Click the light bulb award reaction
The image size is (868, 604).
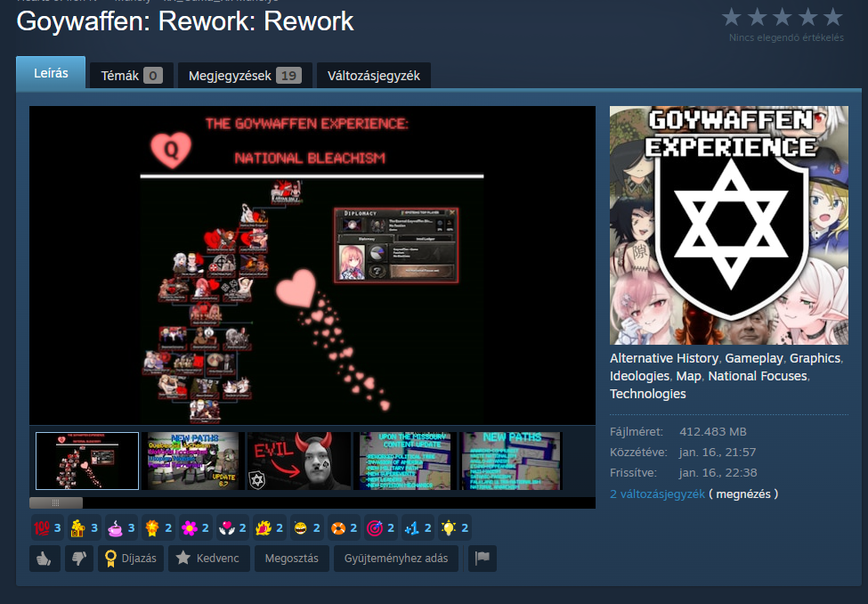tap(449, 528)
